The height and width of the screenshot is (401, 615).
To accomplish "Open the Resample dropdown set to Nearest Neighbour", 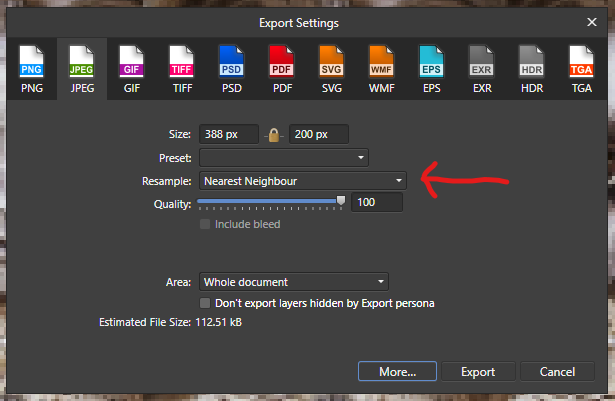I will (x=303, y=181).
